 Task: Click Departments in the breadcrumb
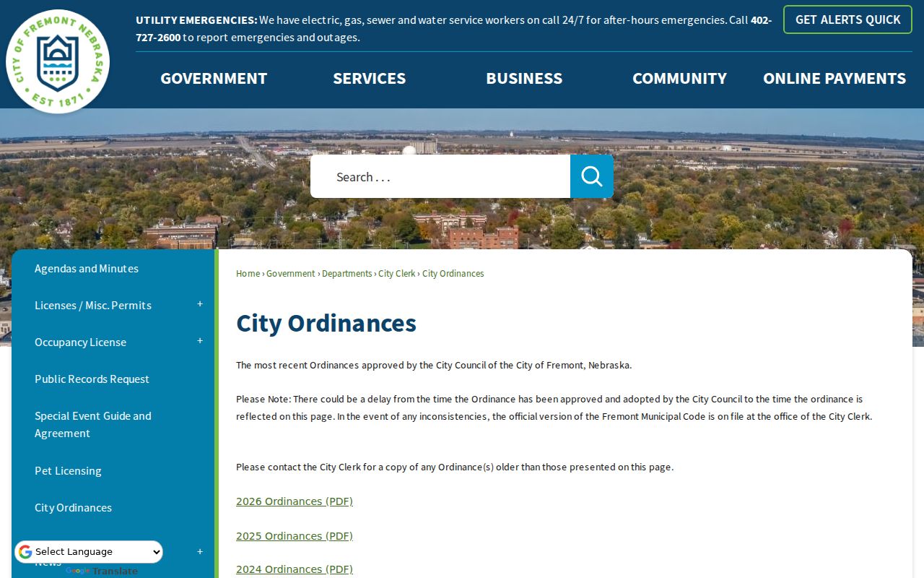(x=346, y=273)
